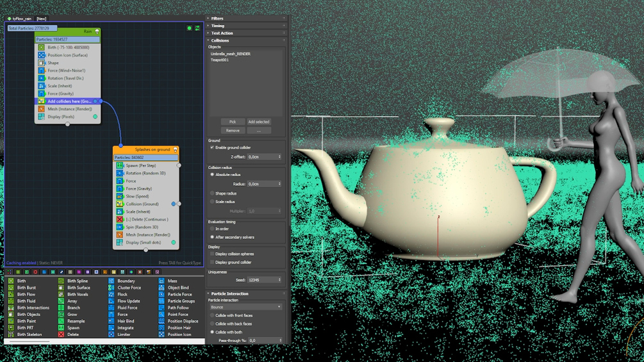Screen dimensions: 644x362
Task: Expand the Filters rollout
Action: point(246,19)
